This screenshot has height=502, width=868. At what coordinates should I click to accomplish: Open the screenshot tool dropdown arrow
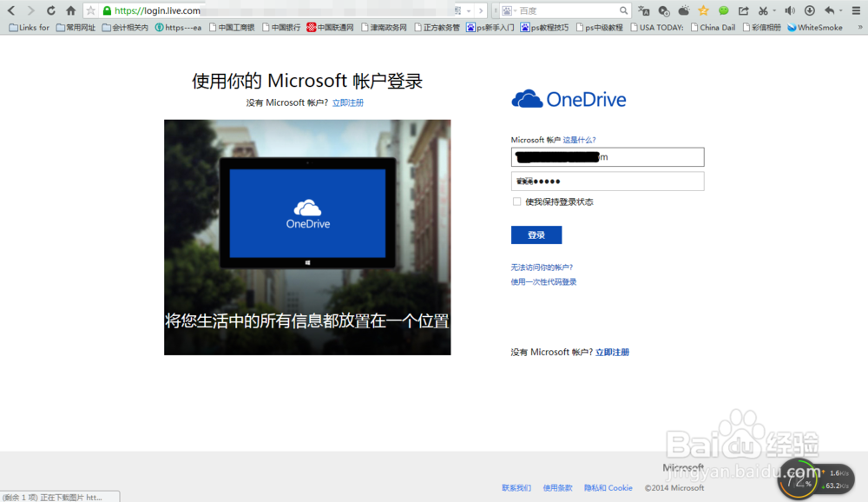[774, 10]
